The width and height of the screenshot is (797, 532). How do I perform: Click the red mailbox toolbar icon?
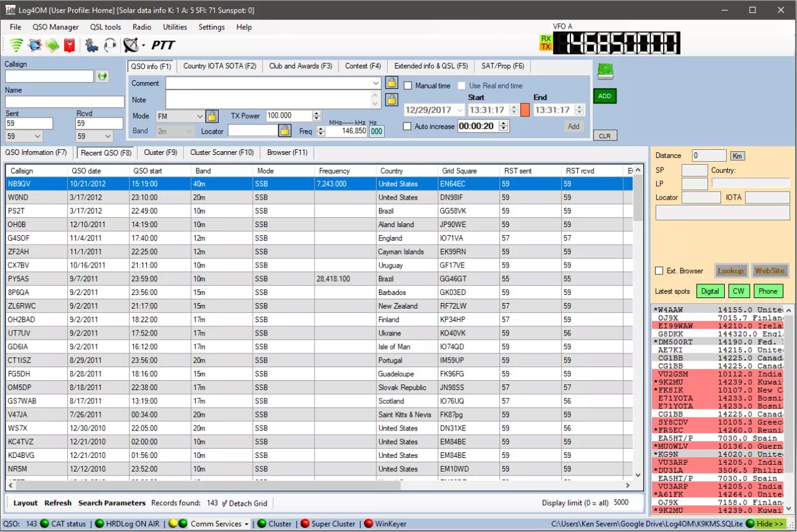(69, 45)
